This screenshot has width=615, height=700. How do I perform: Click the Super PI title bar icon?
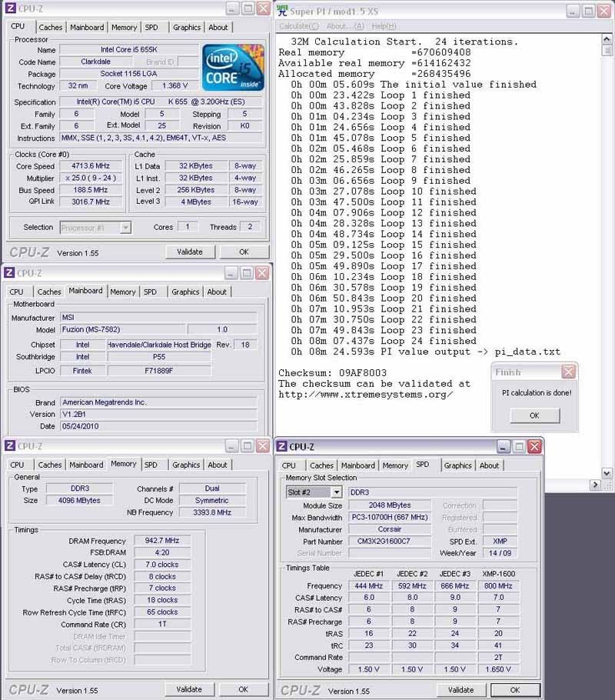click(x=281, y=10)
